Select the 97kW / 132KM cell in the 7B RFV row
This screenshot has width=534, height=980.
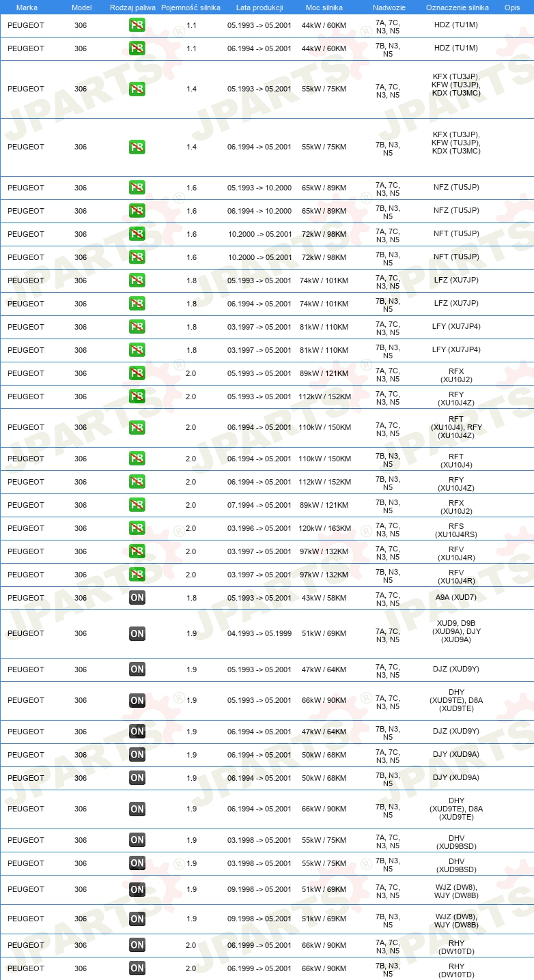click(324, 575)
